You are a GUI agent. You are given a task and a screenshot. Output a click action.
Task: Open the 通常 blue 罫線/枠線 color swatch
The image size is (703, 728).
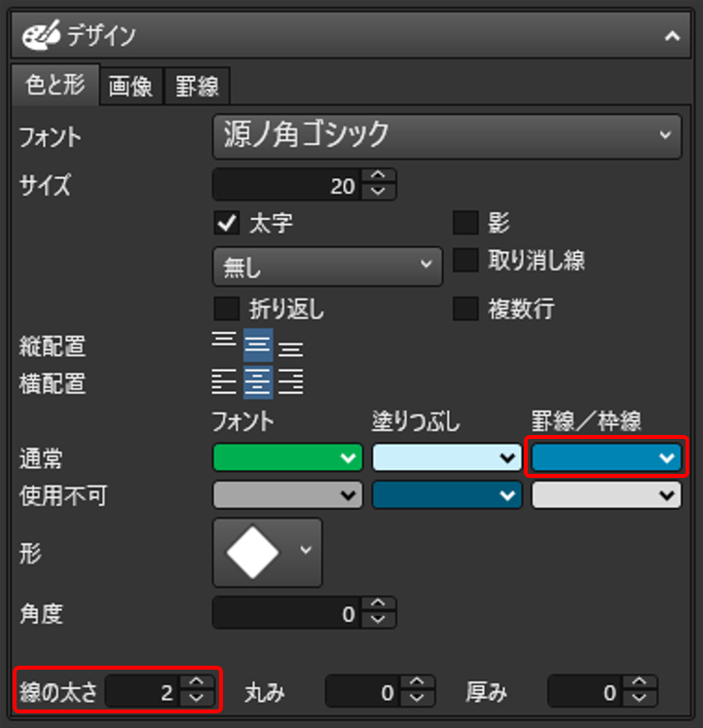pos(607,457)
